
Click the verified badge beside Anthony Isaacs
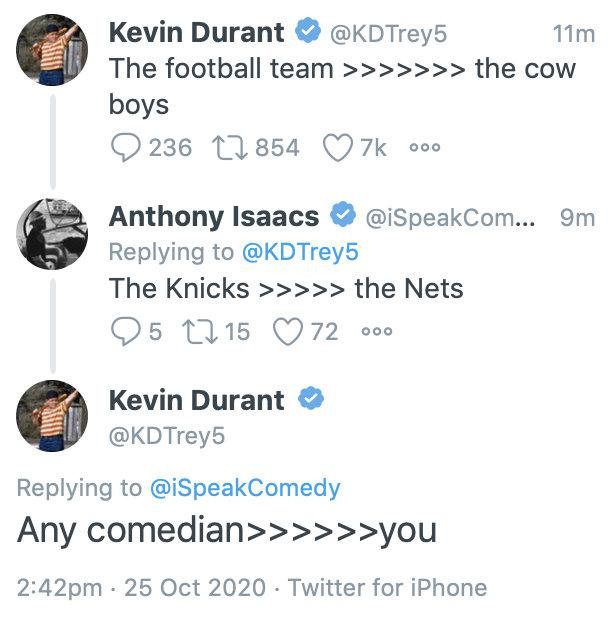click(x=344, y=216)
